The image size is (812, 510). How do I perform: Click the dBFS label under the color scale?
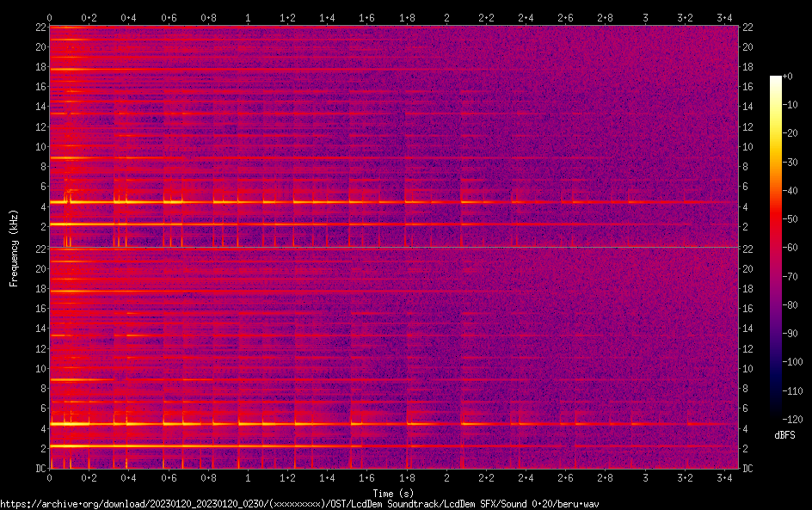coord(784,435)
